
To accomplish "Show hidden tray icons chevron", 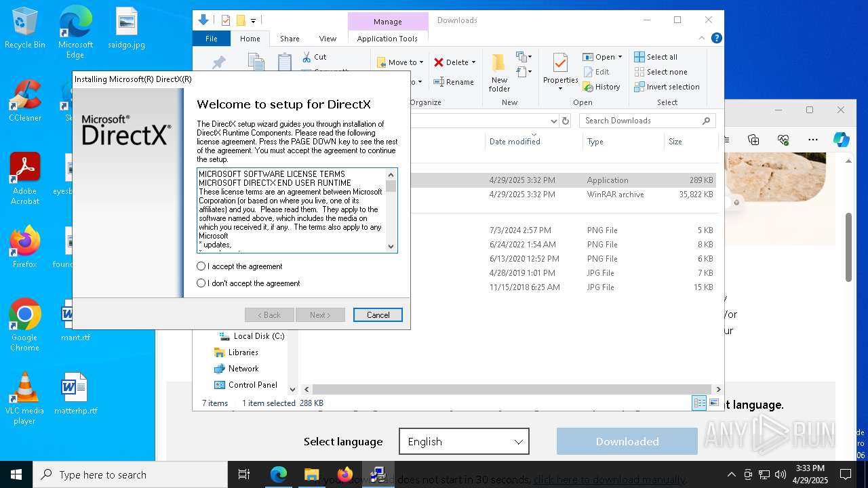I will click(731, 474).
